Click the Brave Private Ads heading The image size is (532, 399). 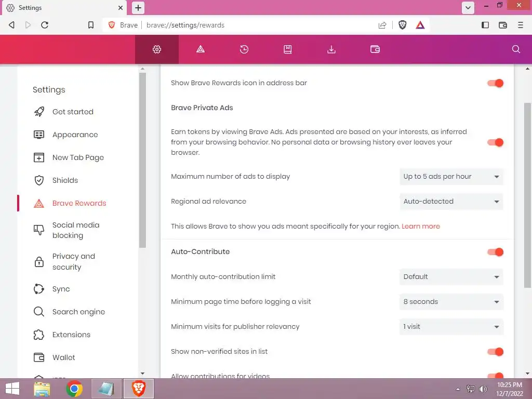pyautogui.click(x=202, y=108)
